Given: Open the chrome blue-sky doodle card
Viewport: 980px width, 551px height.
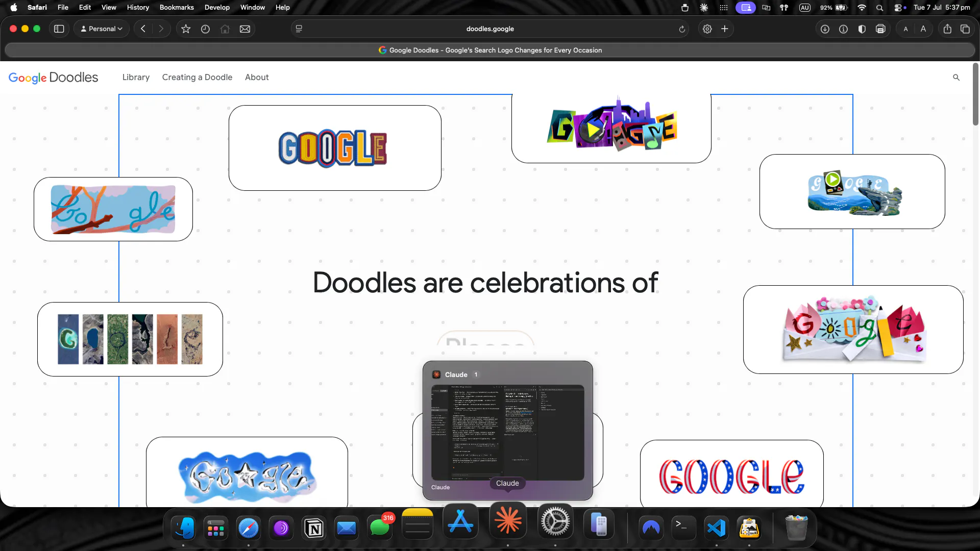Looking at the screenshot, I should coord(247,473).
